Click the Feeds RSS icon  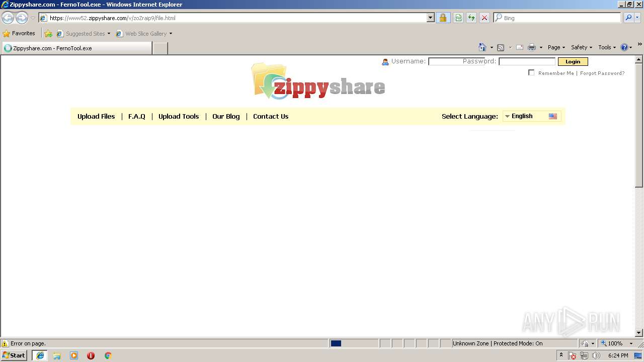tap(501, 47)
